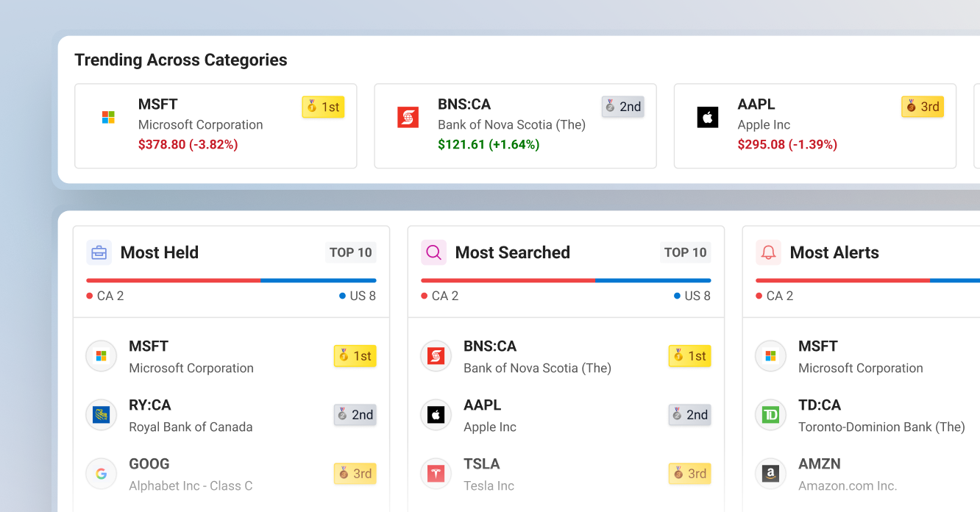Click TOP 10 badge in Most Held
The image size is (980, 512).
pyautogui.click(x=350, y=252)
